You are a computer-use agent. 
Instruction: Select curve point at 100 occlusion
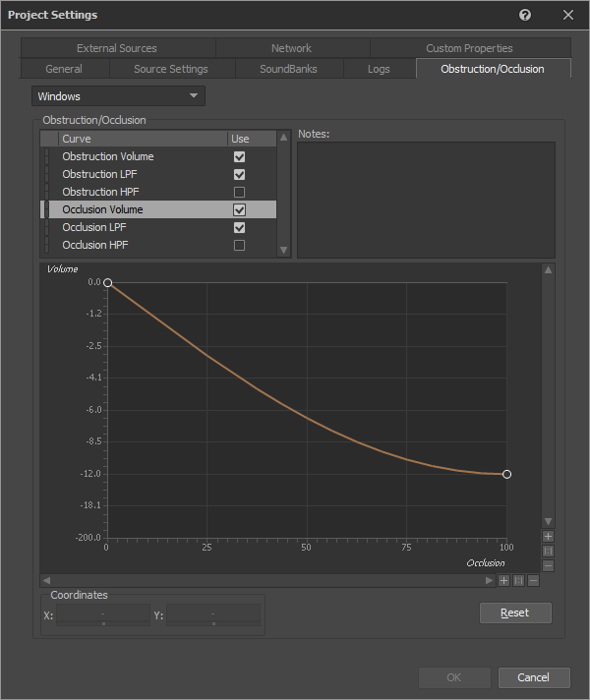tap(506, 474)
